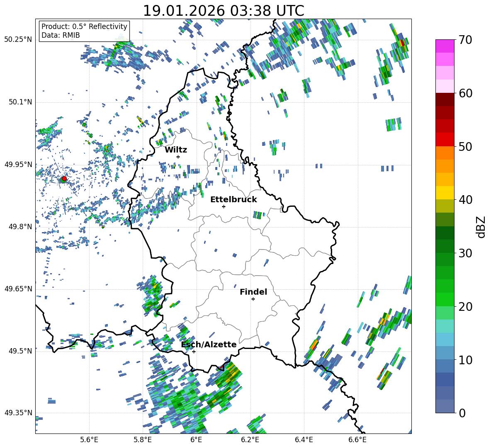The height and width of the screenshot is (448, 491).
Task: Click the Wiltz station cross marker
Action: tap(178, 157)
